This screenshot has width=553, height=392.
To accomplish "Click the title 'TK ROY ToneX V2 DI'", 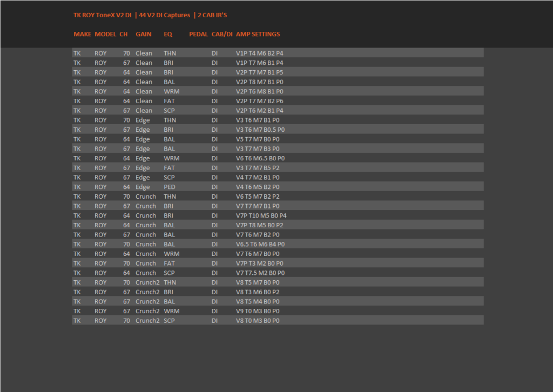I will [102, 15].
